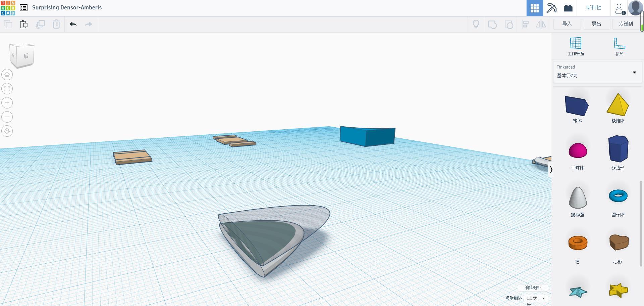644x306 pixels.
Task: Click the paste clipboard icon
Action: pos(24,24)
